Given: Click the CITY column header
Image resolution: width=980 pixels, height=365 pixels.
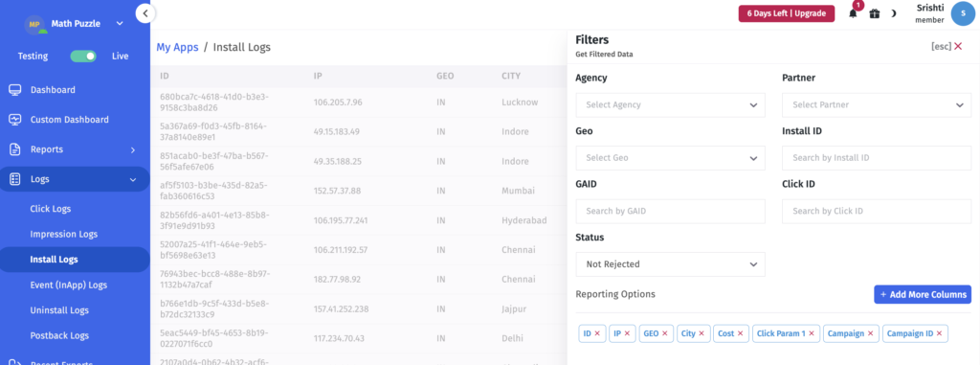Looking at the screenshot, I should point(511,77).
